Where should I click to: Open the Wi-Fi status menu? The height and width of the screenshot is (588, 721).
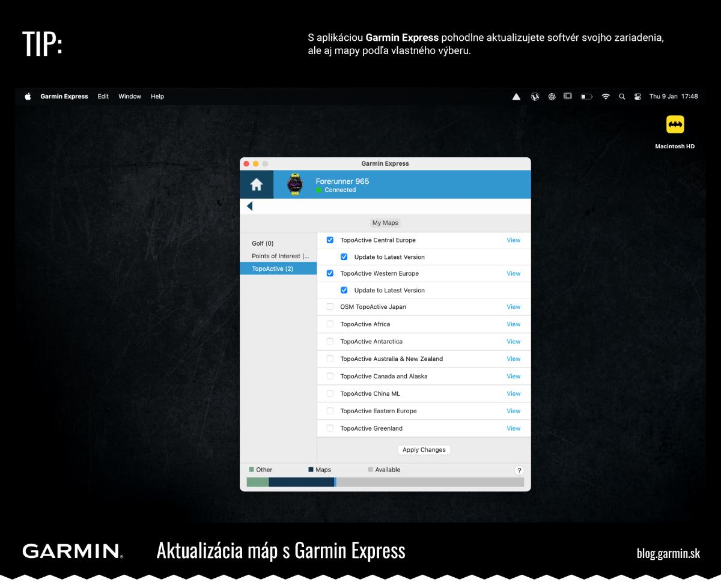[x=606, y=96]
